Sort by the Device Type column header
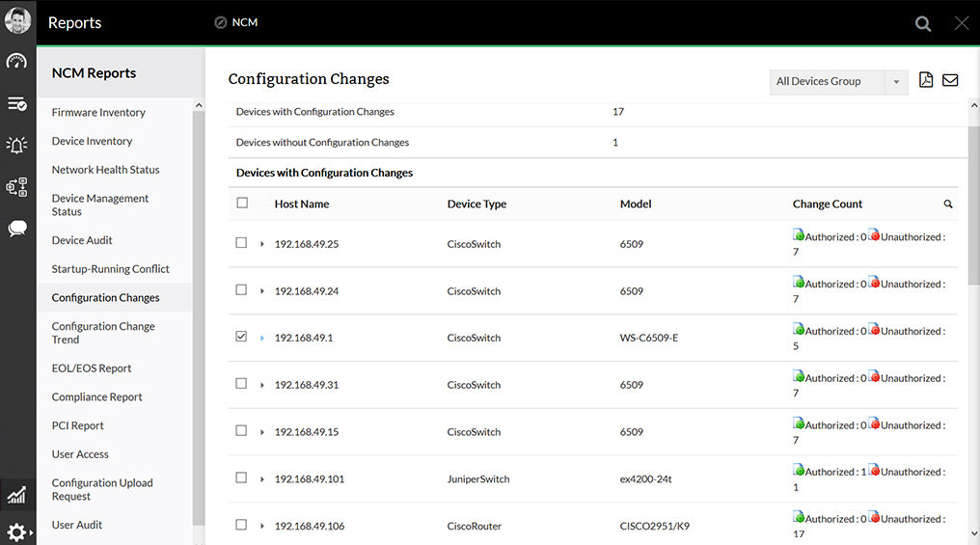The width and height of the screenshot is (980, 545). click(x=476, y=204)
